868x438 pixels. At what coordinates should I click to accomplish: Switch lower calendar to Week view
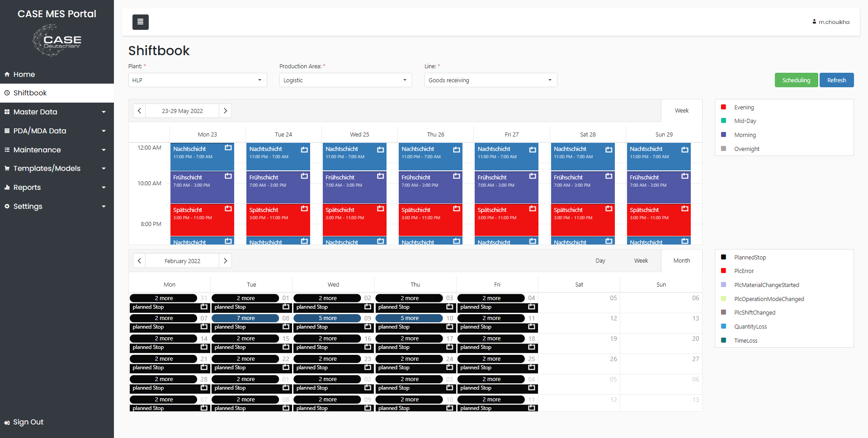pyautogui.click(x=641, y=261)
